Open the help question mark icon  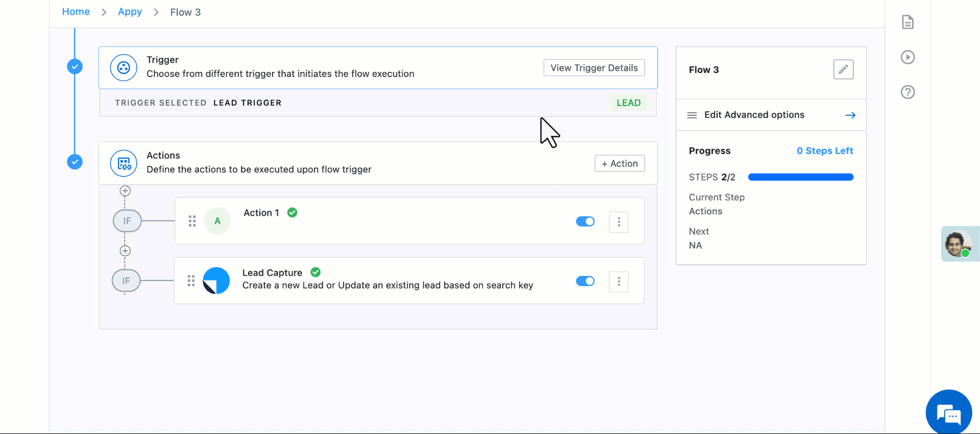908,92
